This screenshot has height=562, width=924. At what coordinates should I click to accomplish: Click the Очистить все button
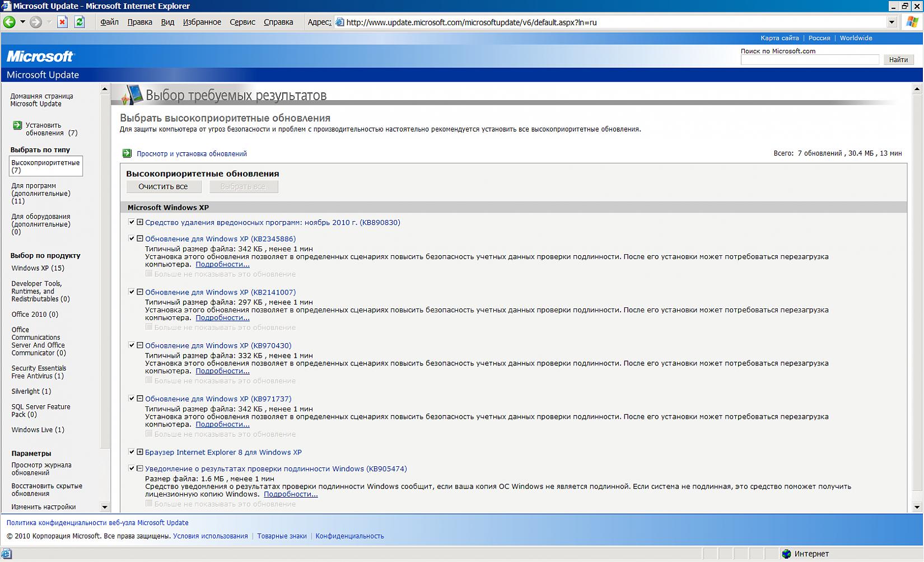tap(163, 186)
